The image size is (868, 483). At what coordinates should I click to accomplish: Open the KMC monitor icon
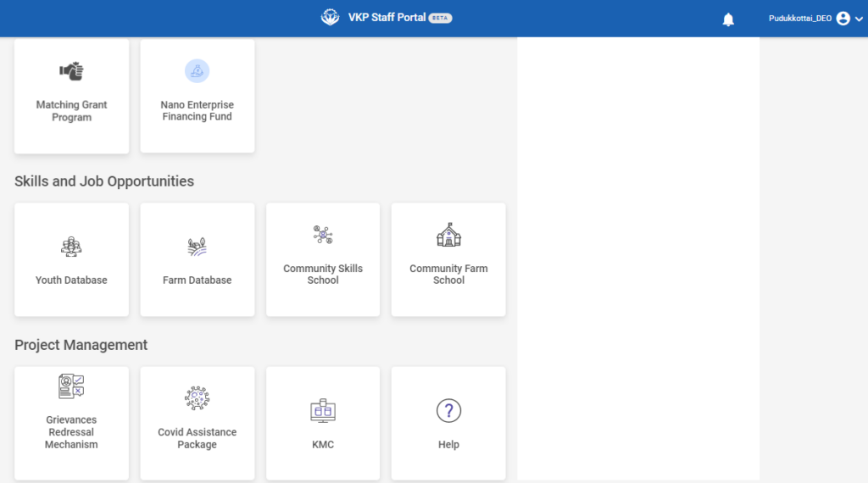pos(323,411)
